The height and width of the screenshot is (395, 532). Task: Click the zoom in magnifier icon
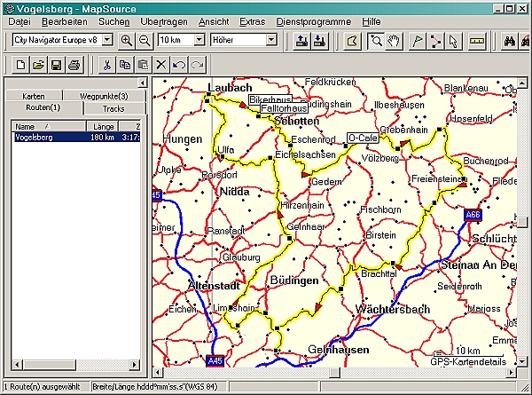coord(126,40)
